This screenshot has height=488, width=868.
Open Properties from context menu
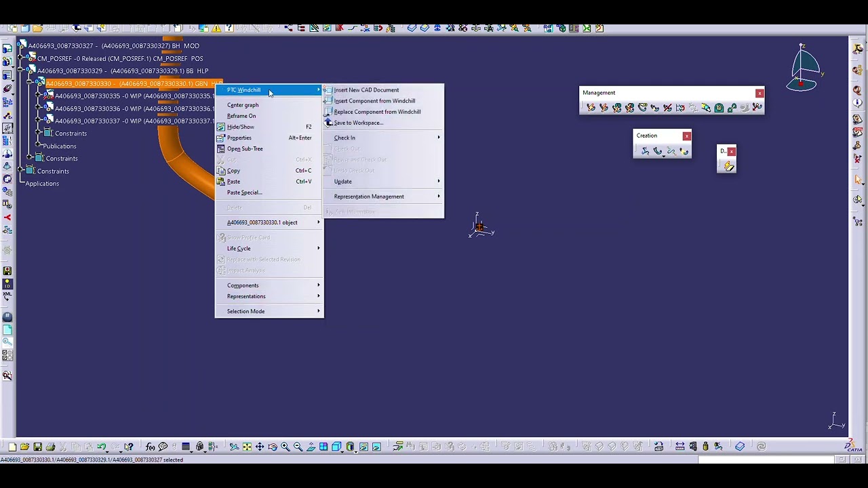[x=269, y=138]
